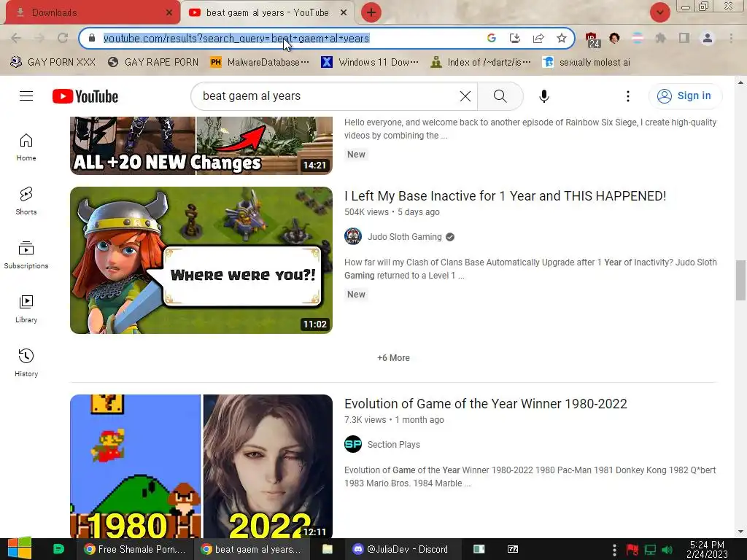Viewport: 747px width, 560px height.
Task: Click the magnifier search button
Action: coord(500,96)
